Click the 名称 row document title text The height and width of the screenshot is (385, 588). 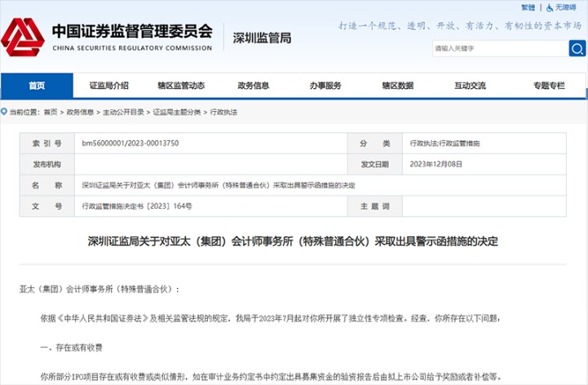click(219, 185)
